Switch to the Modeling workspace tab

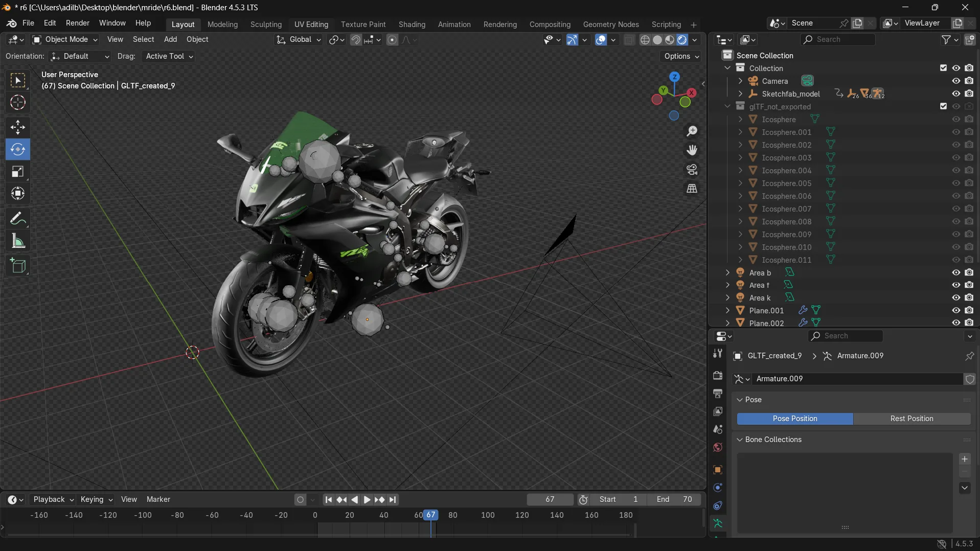point(222,25)
